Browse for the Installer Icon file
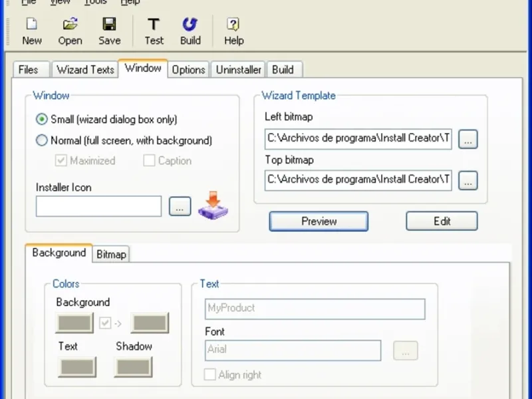 click(x=180, y=206)
